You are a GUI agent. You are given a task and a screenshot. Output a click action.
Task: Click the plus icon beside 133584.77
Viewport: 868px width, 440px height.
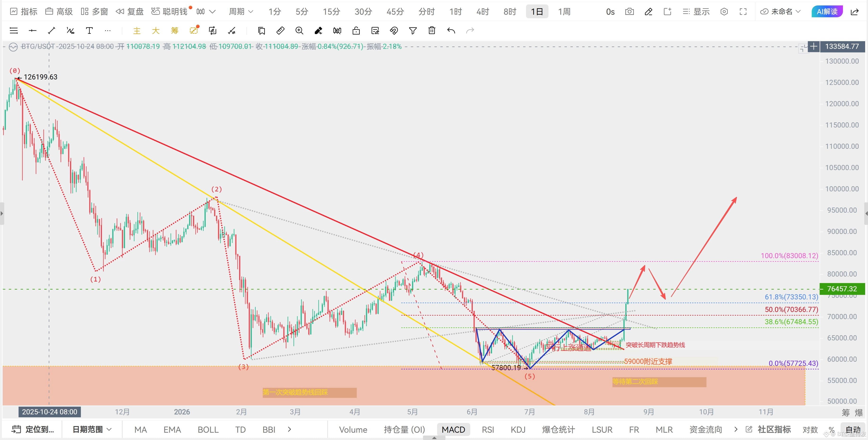(x=814, y=46)
